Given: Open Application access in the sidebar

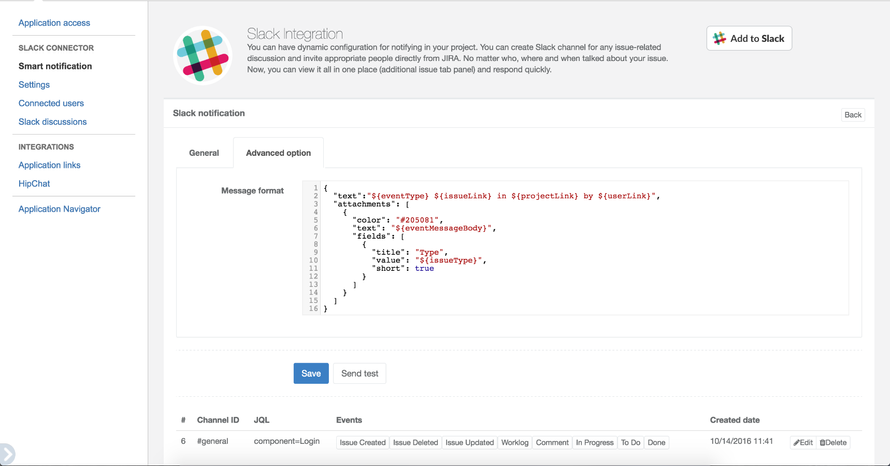Looking at the screenshot, I should (54, 23).
